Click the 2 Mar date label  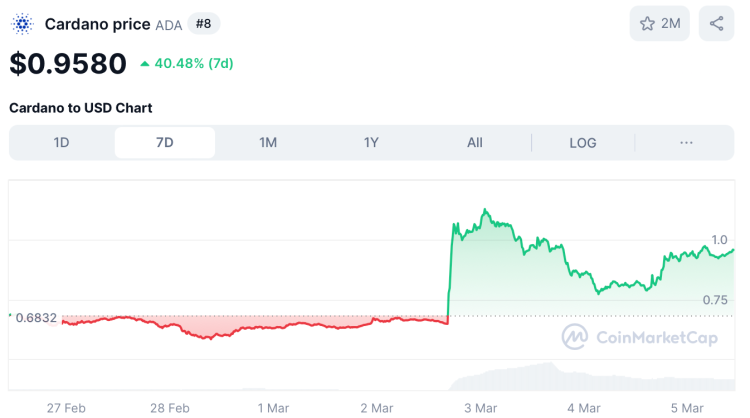coord(377,408)
